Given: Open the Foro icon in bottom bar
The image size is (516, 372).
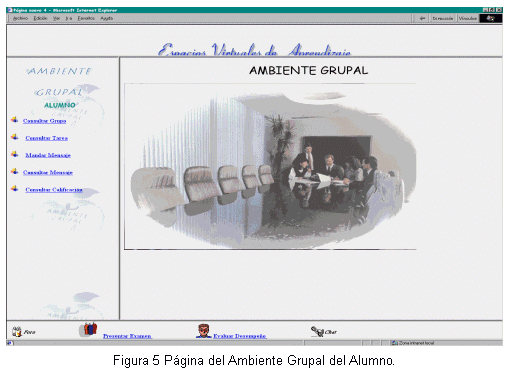Looking at the screenshot, I should point(16,332).
